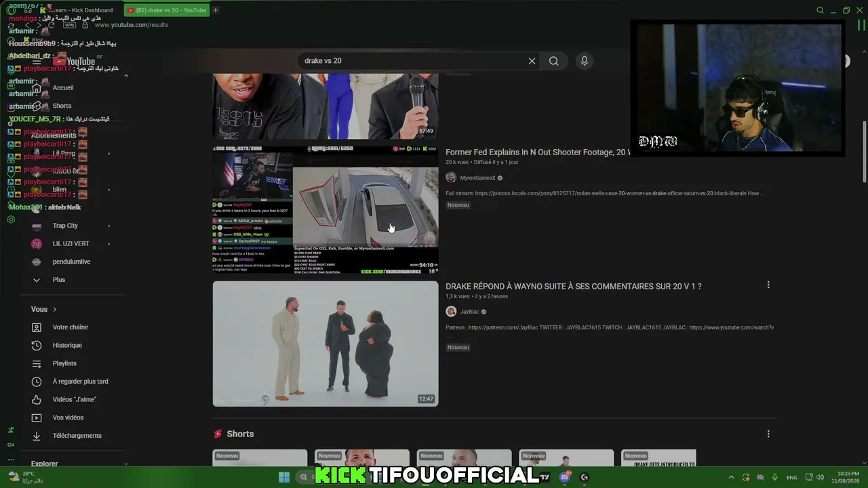Show hidden system tray icons

pyautogui.click(x=731, y=477)
